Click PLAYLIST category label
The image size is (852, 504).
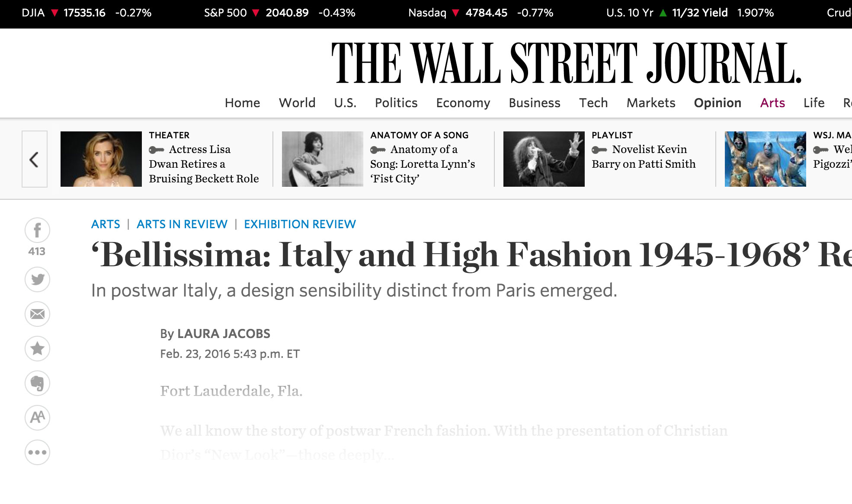[x=612, y=135]
